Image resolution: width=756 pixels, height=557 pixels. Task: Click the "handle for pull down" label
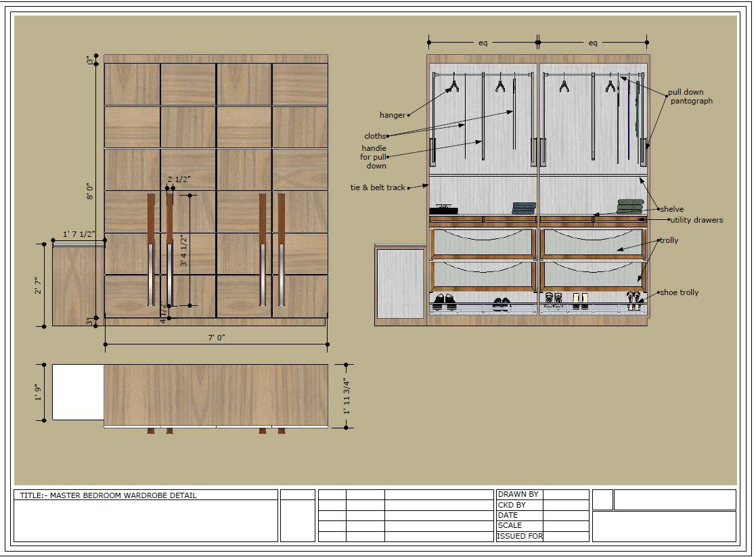[x=374, y=157]
